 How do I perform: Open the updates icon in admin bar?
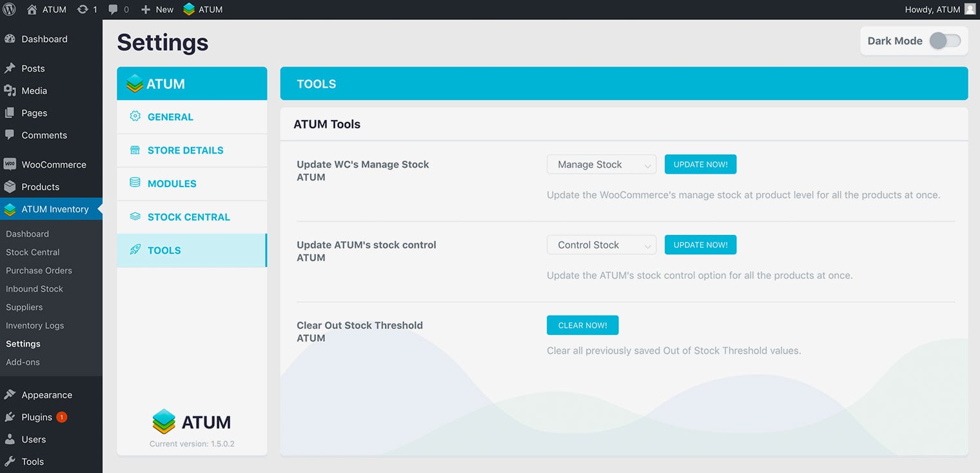83,10
